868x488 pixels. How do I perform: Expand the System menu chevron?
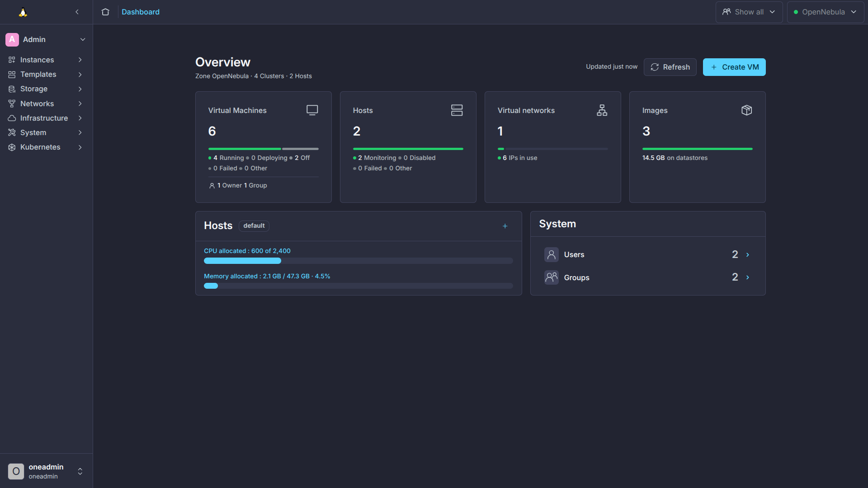80,133
